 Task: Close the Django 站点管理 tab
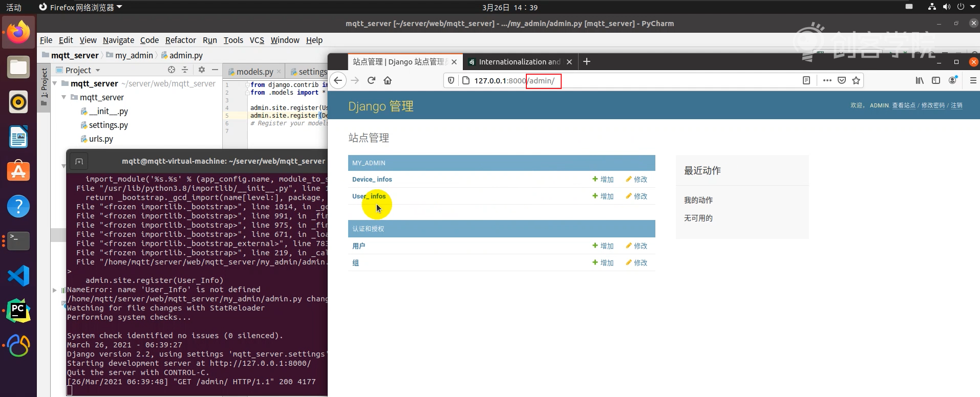(454, 62)
